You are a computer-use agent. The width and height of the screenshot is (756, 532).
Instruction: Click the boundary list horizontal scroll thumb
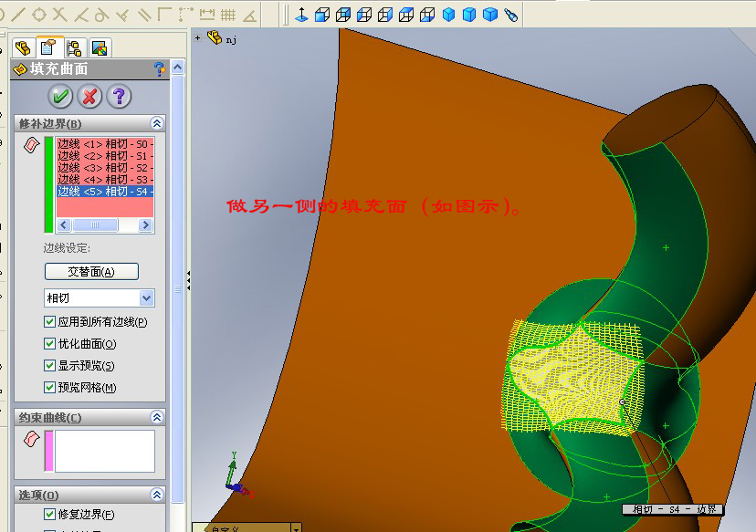tap(95, 225)
